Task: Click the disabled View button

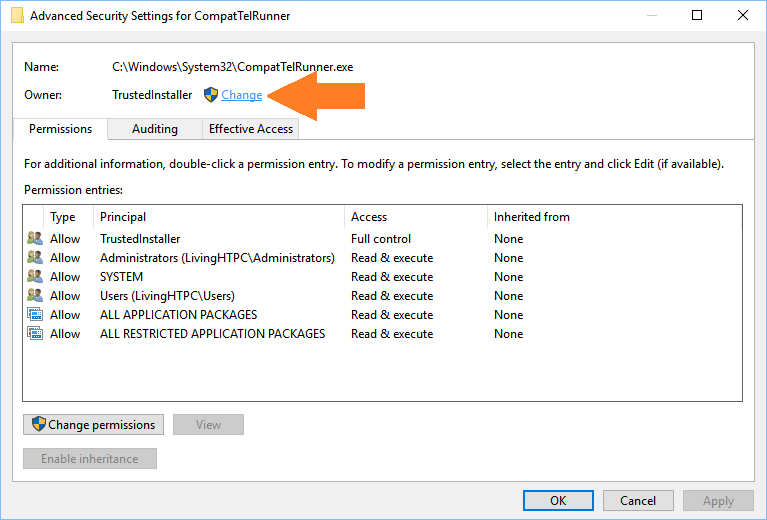Action: (x=208, y=425)
